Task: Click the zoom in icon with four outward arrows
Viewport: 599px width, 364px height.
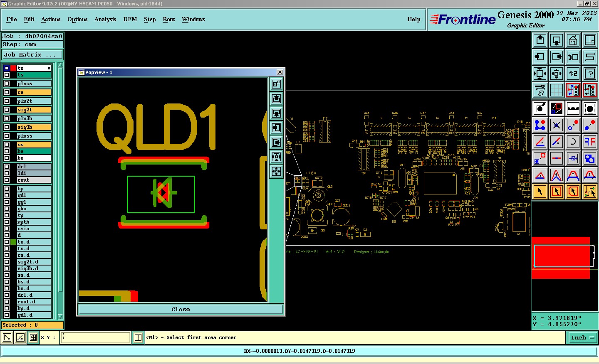Action: pos(540,74)
